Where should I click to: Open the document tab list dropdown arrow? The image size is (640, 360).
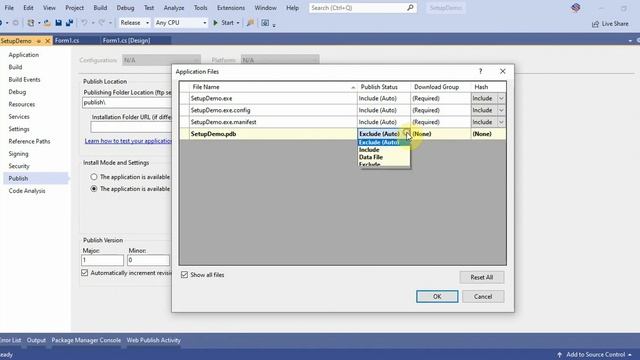630,41
